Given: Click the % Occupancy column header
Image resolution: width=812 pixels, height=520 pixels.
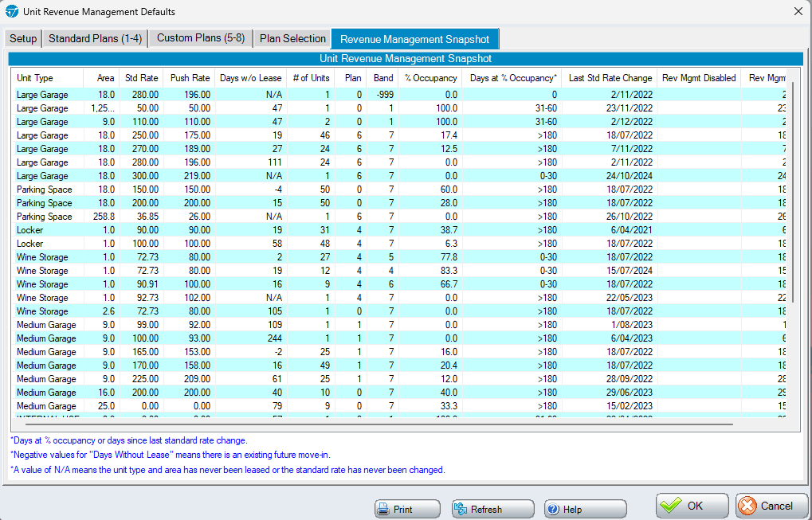Looking at the screenshot, I should pyautogui.click(x=430, y=78).
